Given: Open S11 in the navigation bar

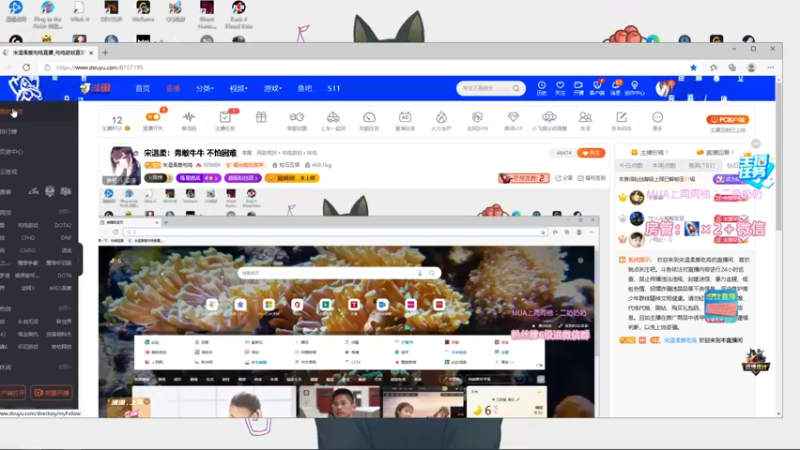Looking at the screenshot, I should 334,88.
